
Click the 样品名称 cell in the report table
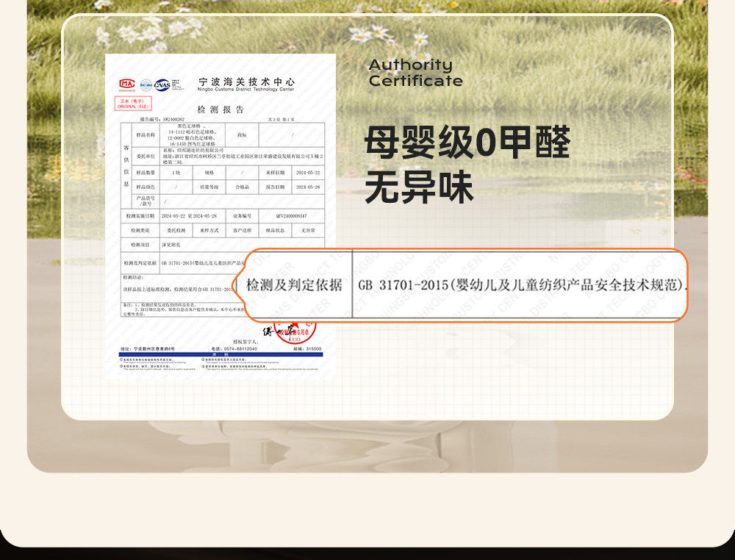click(x=146, y=135)
